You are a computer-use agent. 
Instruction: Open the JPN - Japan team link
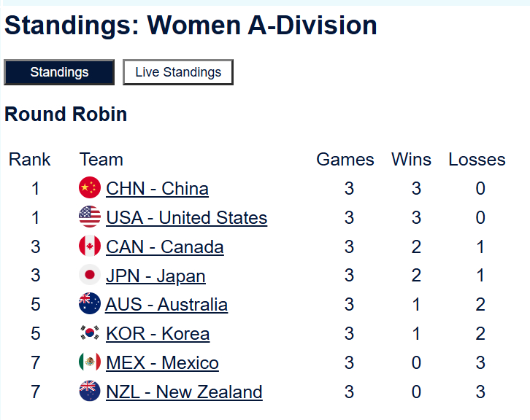click(x=155, y=276)
